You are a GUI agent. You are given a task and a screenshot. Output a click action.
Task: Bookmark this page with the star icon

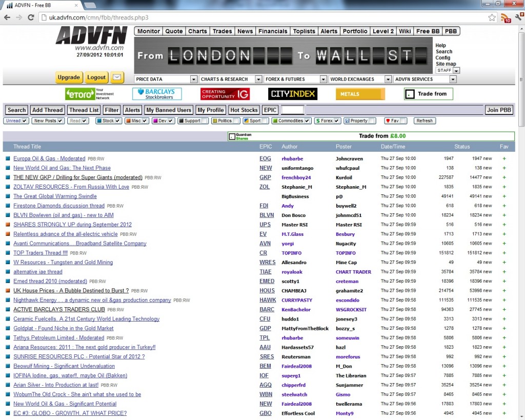pos(492,17)
